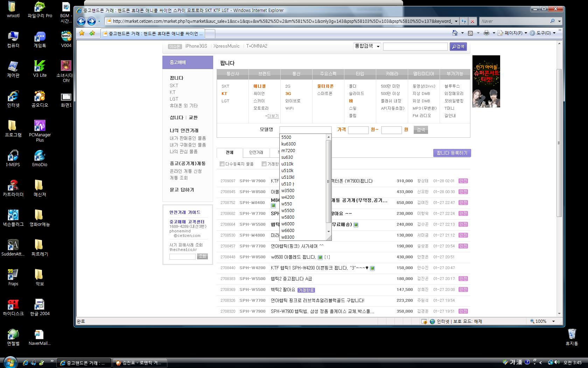Choose ku6300 from the model suggestion list
This screenshot has width=588, height=368.
coord(288,144)
